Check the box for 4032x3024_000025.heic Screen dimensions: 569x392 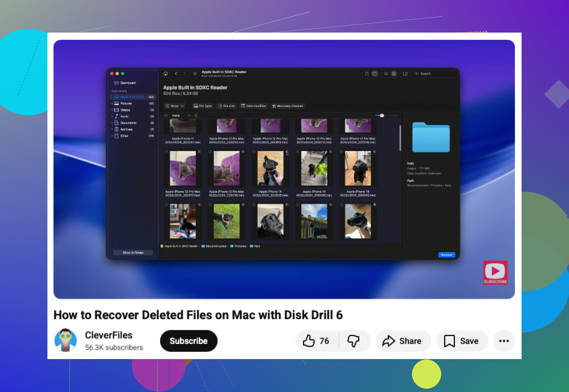pos(254,152)
